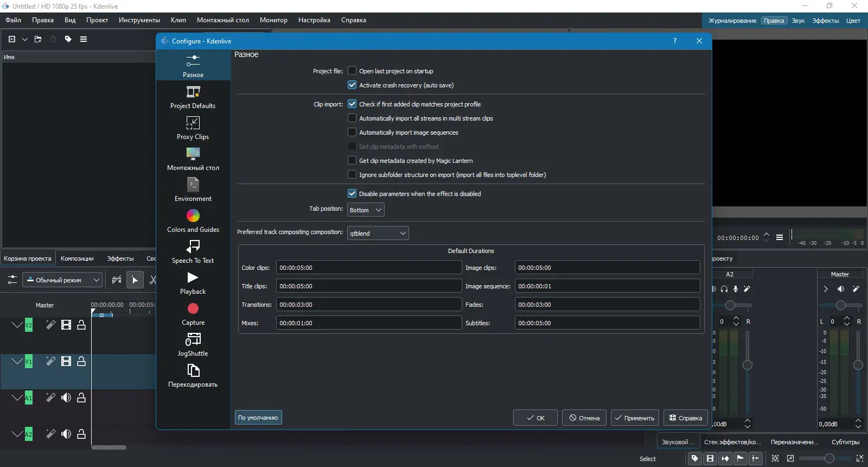Click the OK button
868x467 pixels.
click(535, 418)
